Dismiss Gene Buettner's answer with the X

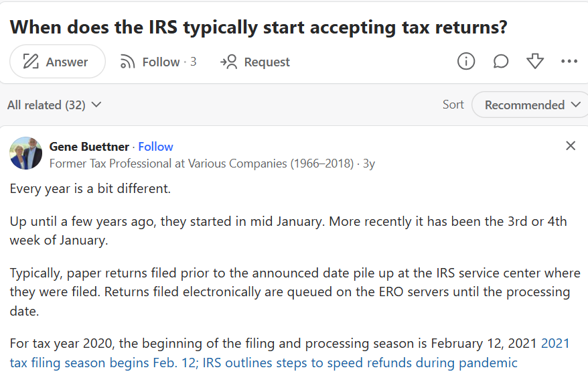tap(571, 145)
